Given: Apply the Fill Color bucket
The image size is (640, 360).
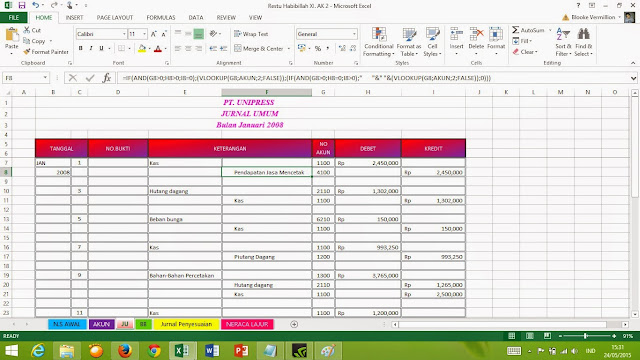Looking at the screenshot, I should [142, 49].
